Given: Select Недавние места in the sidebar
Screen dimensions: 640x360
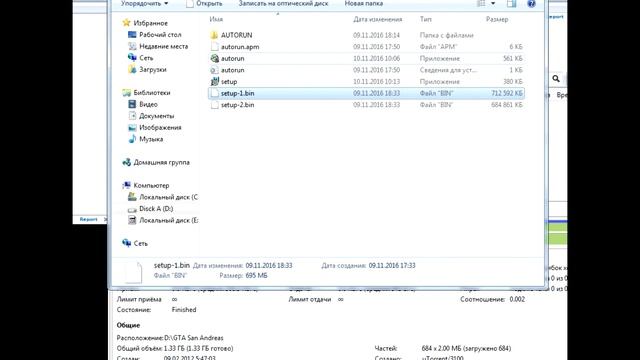Looking at the screenshot, I should 164,46.
